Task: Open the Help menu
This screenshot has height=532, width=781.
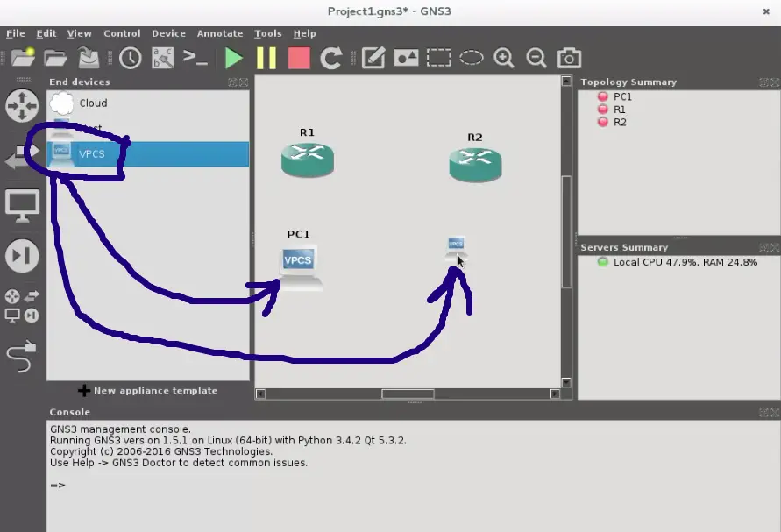Action: (x=304, y=33)
